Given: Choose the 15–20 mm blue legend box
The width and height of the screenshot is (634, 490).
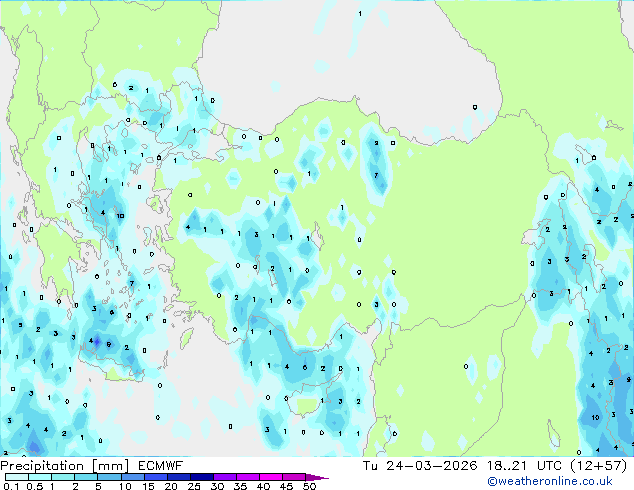Looking at the screenshot, I should pyautogui.click(x=156, y=477).
